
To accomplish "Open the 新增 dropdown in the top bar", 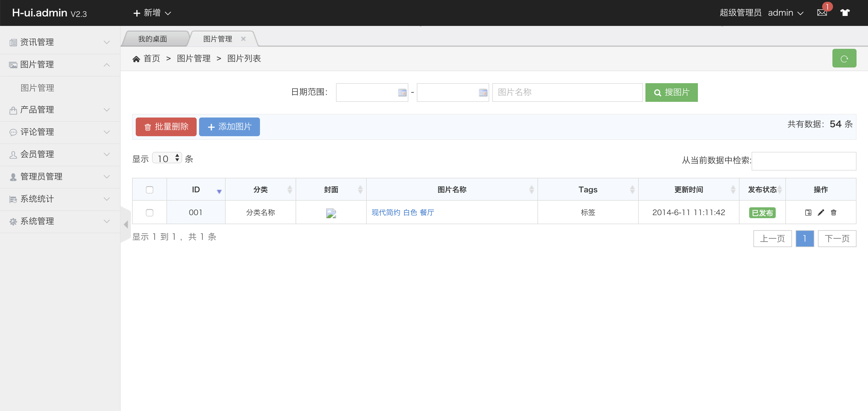I will pos(151,12).
